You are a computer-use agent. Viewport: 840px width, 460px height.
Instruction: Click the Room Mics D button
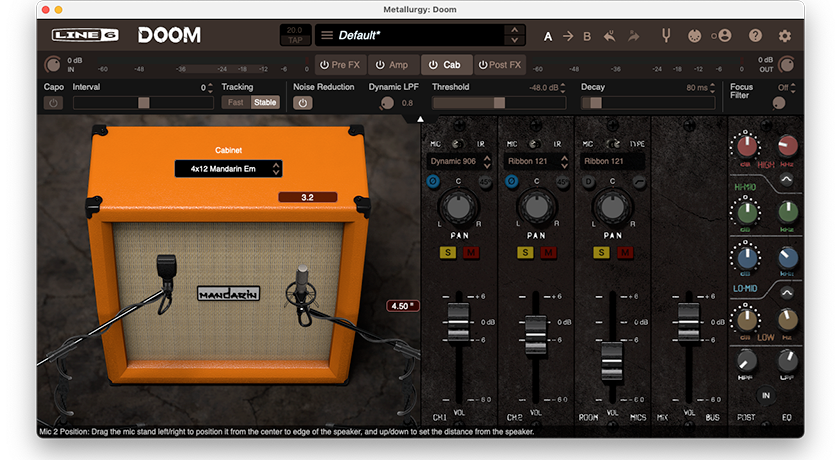click(x=588, y=182)
